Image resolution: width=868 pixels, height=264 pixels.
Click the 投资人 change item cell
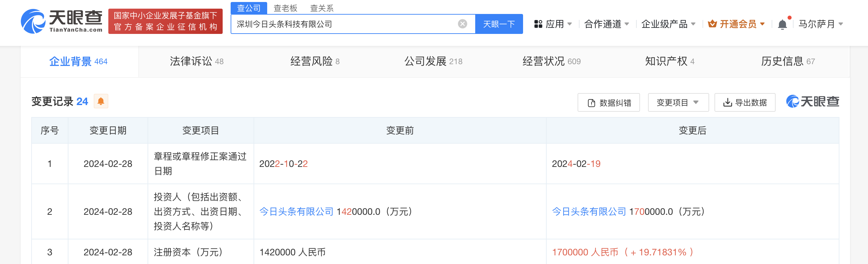click(x=200, y=212)
